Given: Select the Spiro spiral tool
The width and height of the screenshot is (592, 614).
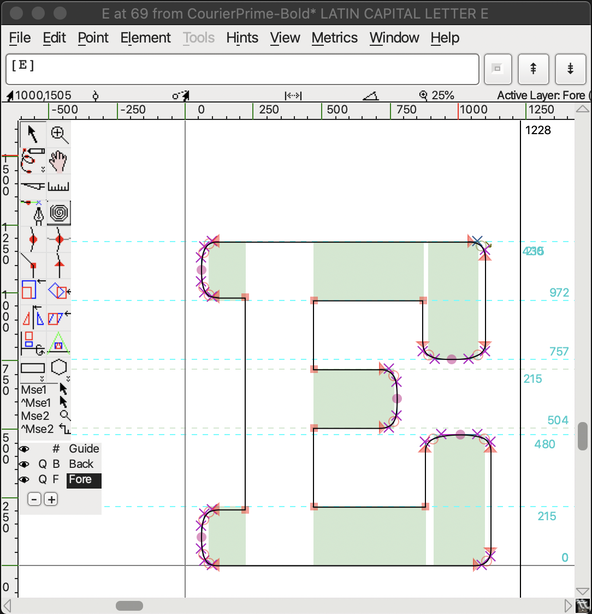Looking at the screenshot, I should pos(59,213).
